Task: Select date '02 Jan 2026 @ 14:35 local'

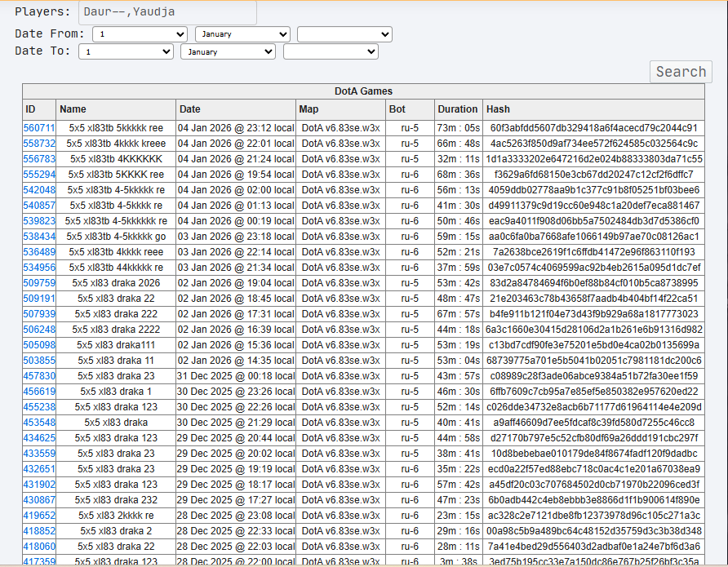Action: pyautogui.click(x=236, y=361)
